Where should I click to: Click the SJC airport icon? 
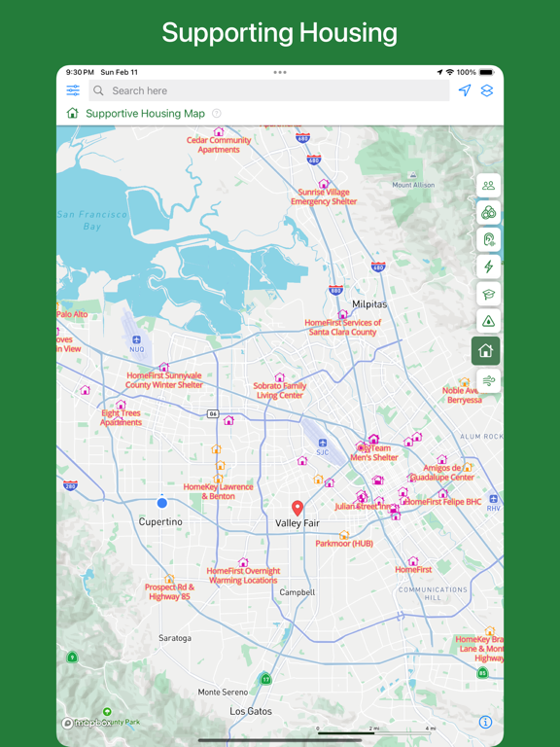point(323,443)
